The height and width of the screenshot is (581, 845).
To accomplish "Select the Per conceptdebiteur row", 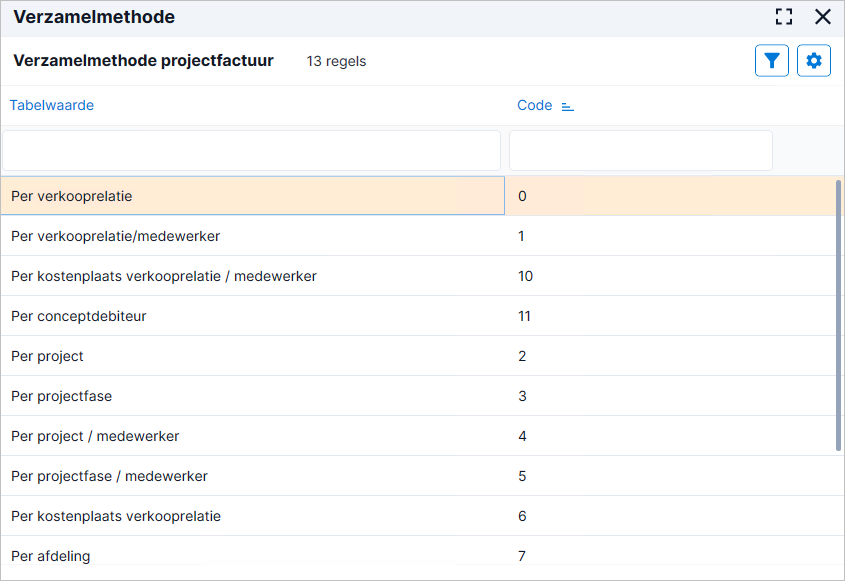I will click(418, 316).
